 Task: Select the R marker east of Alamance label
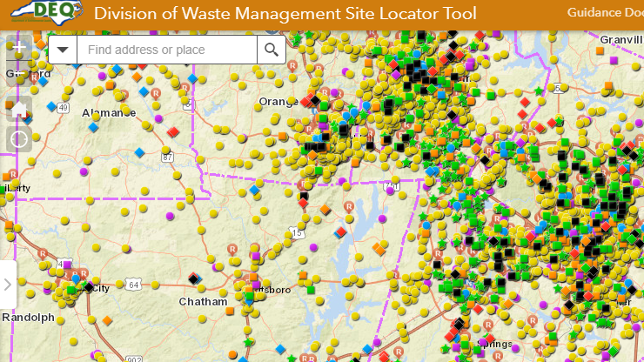[156, 93]
